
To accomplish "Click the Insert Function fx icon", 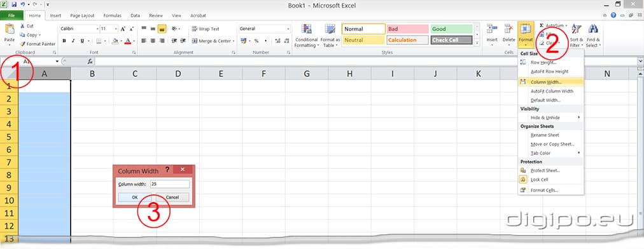I will tap(90, 61).
